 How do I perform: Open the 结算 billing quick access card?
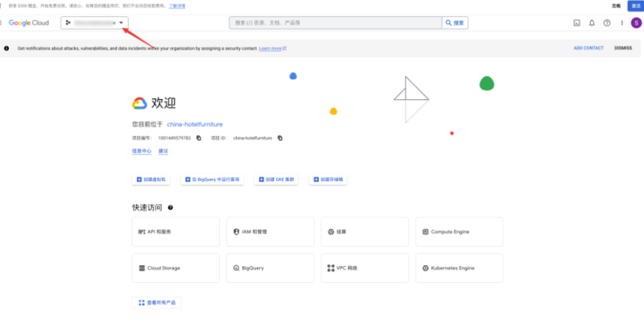pos(365,232)
